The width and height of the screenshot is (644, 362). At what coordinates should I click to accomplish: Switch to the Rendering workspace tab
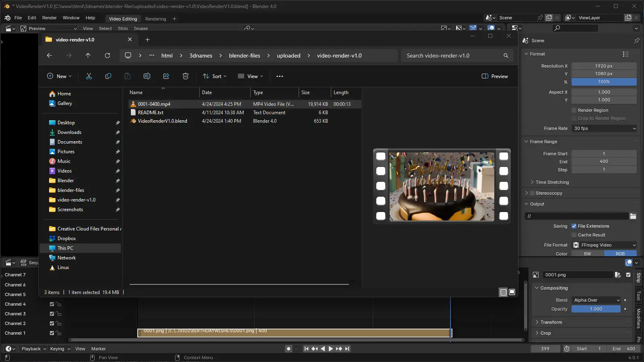click(x=155, y=19)
